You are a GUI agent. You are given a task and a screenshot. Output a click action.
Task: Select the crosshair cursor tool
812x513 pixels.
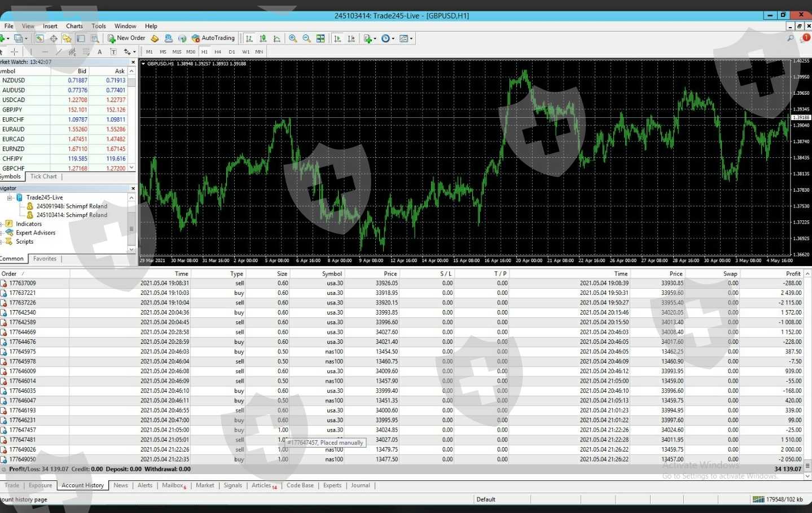pyautogui.click(x=14, y=52)
